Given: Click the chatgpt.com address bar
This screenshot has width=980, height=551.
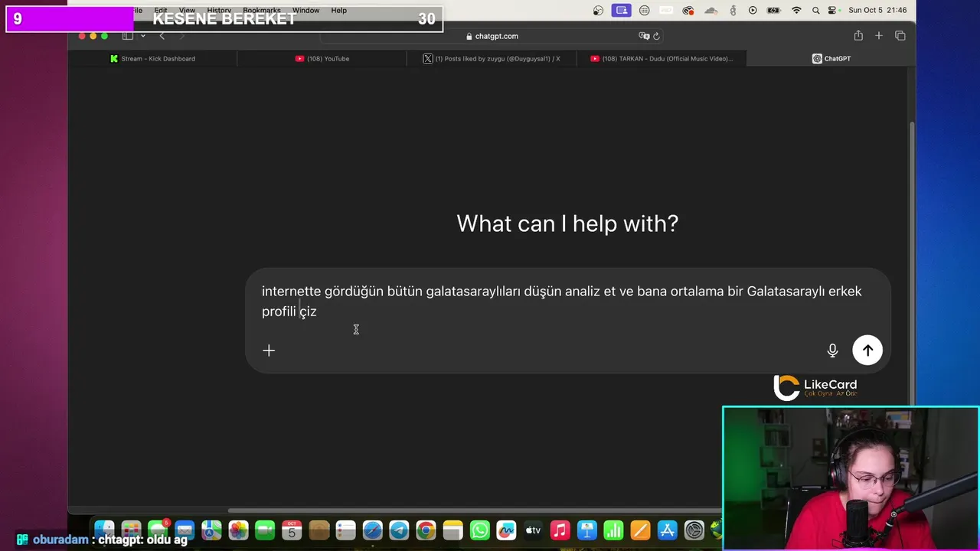Looking at the screenshot, I should 492,36.
